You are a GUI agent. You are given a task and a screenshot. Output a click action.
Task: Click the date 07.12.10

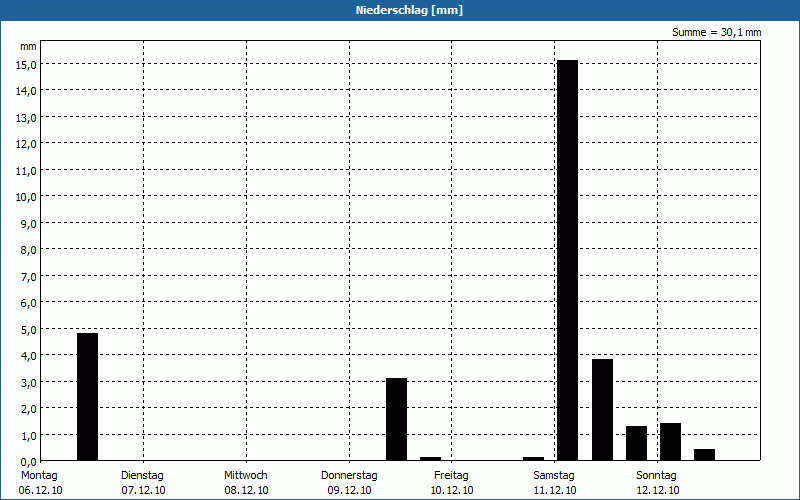[143, 491]
